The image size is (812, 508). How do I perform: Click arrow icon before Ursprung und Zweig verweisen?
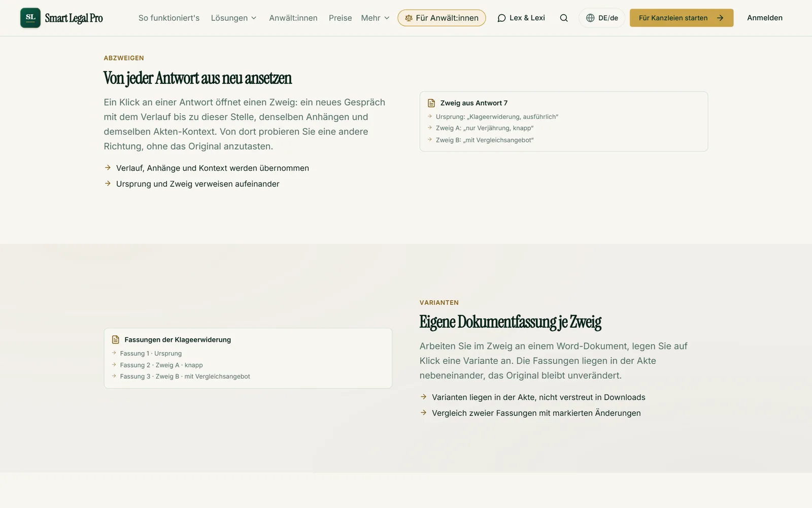point(108,183)
